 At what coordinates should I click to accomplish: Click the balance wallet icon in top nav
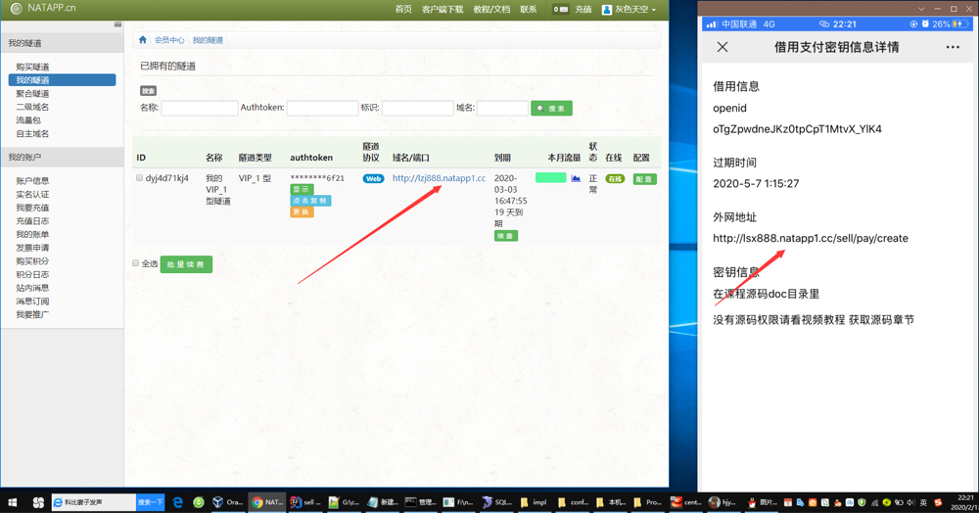tap(561, 10)
